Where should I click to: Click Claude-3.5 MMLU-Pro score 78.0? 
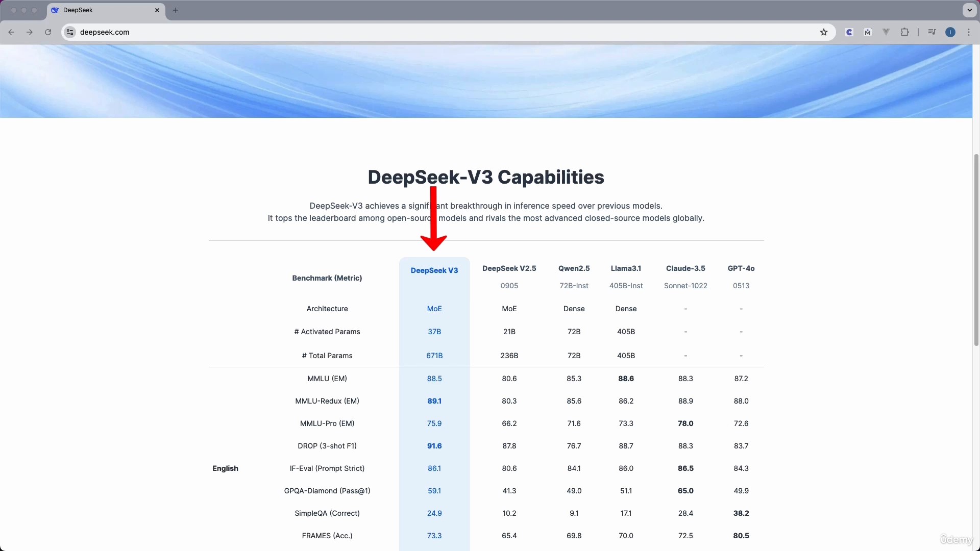click(685, 423)
